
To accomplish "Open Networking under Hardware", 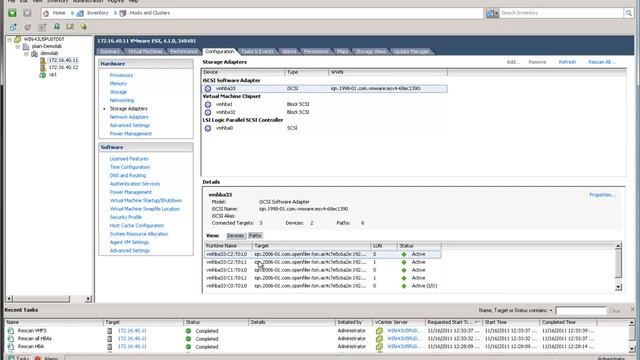I will (122, 100).
